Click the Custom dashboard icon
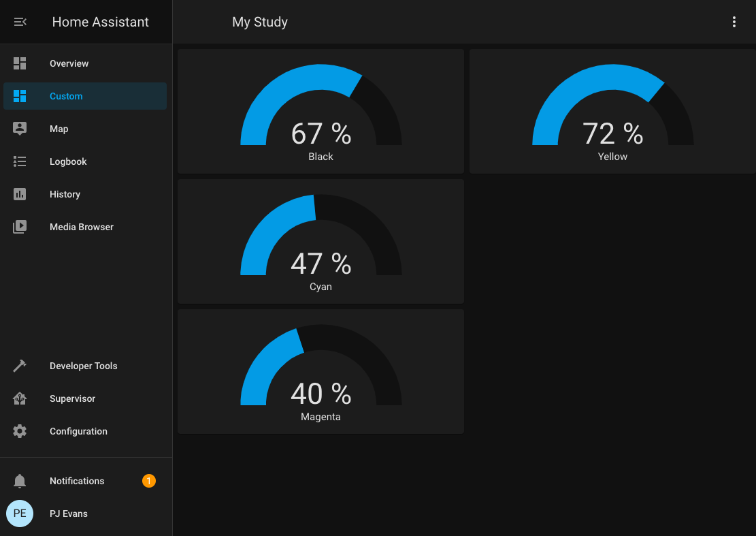Image resolution: width=756 pixels, height=536 pixels. 20,96
